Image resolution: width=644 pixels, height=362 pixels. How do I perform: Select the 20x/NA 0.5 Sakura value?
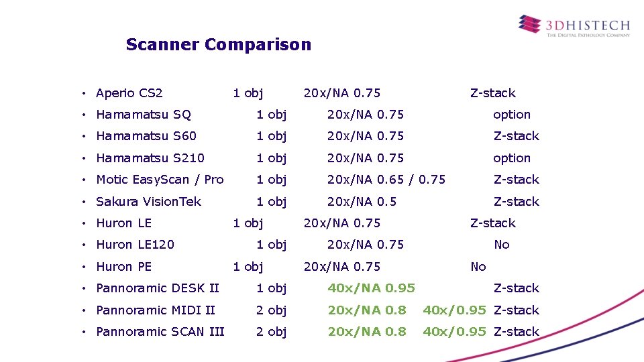[x=362, y=202]
